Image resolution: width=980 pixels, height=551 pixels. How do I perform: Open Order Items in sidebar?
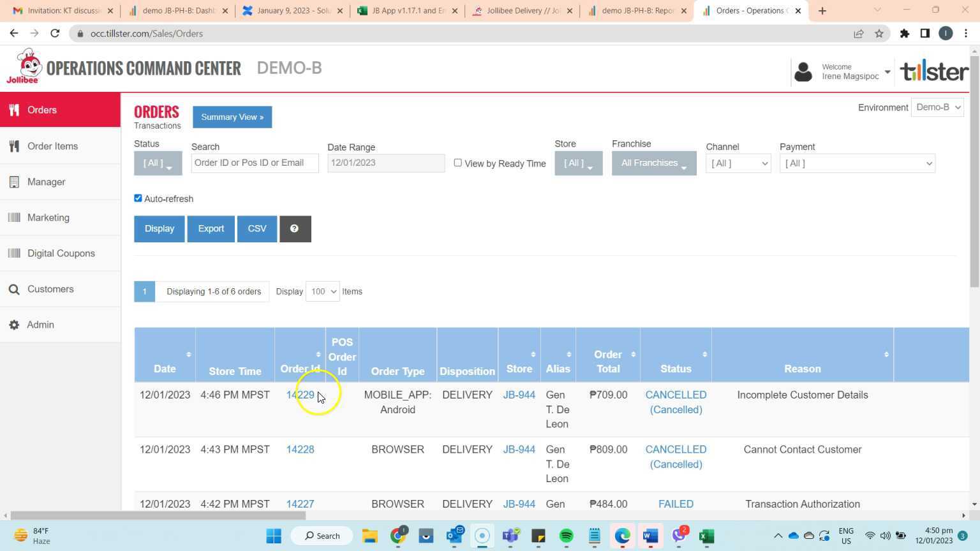[52, 146]
